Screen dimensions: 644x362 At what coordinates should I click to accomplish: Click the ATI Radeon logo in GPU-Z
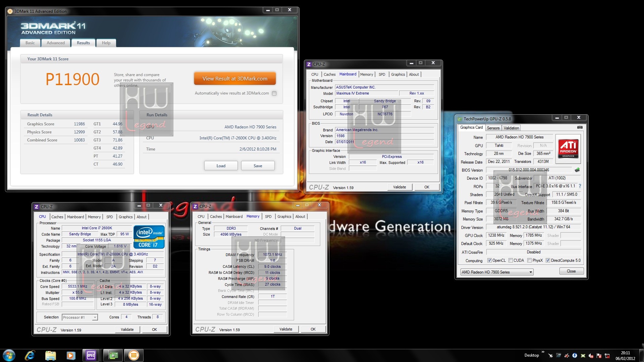[568, 148]
